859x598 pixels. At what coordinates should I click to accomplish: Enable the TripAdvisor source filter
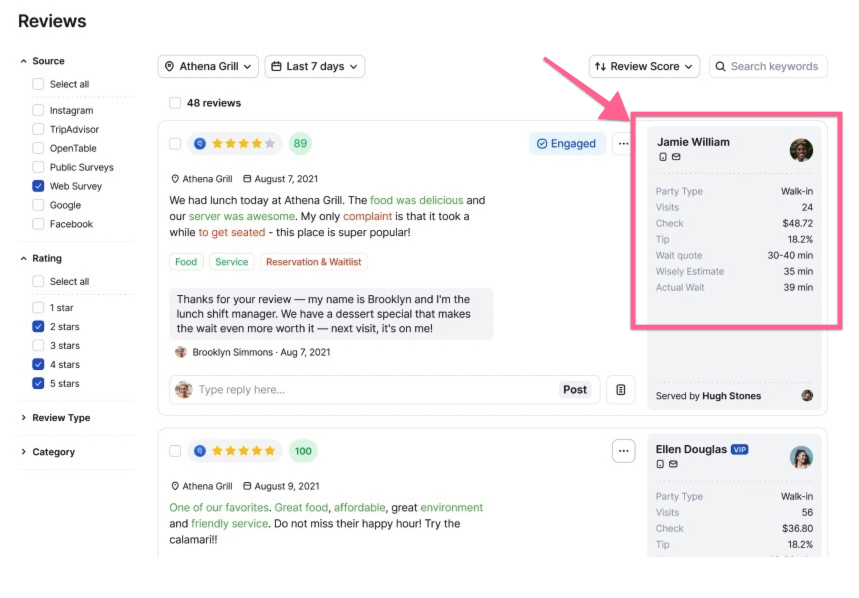pos(38,129)
